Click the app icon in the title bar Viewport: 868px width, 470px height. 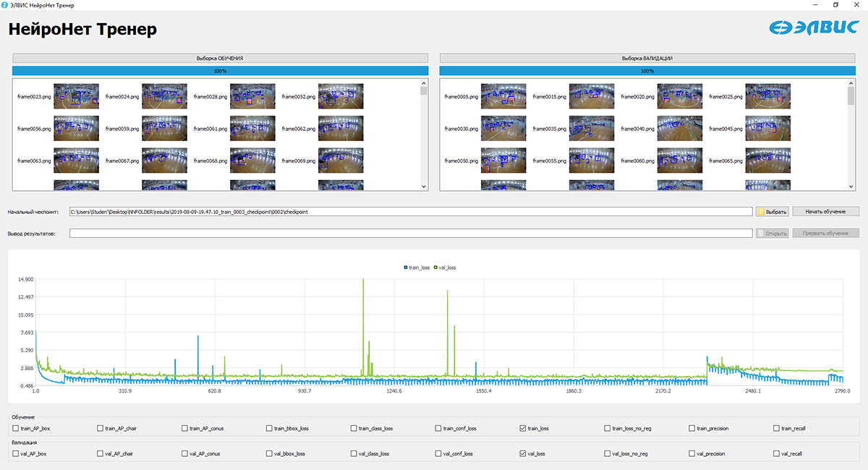pyautogui.click(x=6, y=5)
